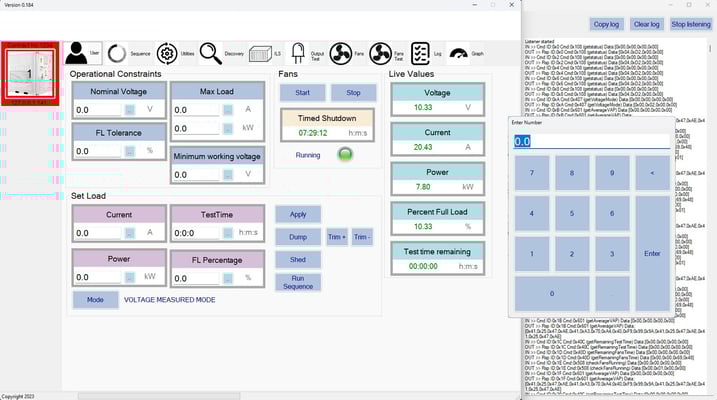Click the FL Tolerance value field

[98, 151]
